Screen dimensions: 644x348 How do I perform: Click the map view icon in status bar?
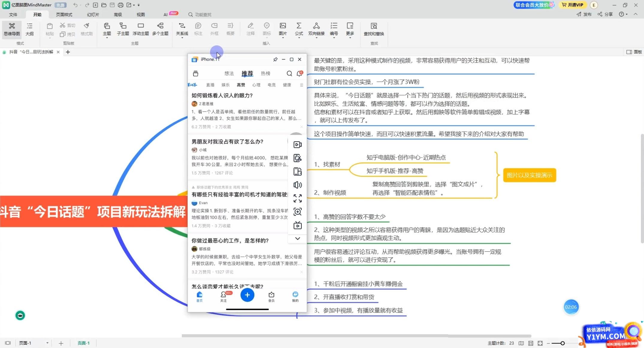(521, 343)
